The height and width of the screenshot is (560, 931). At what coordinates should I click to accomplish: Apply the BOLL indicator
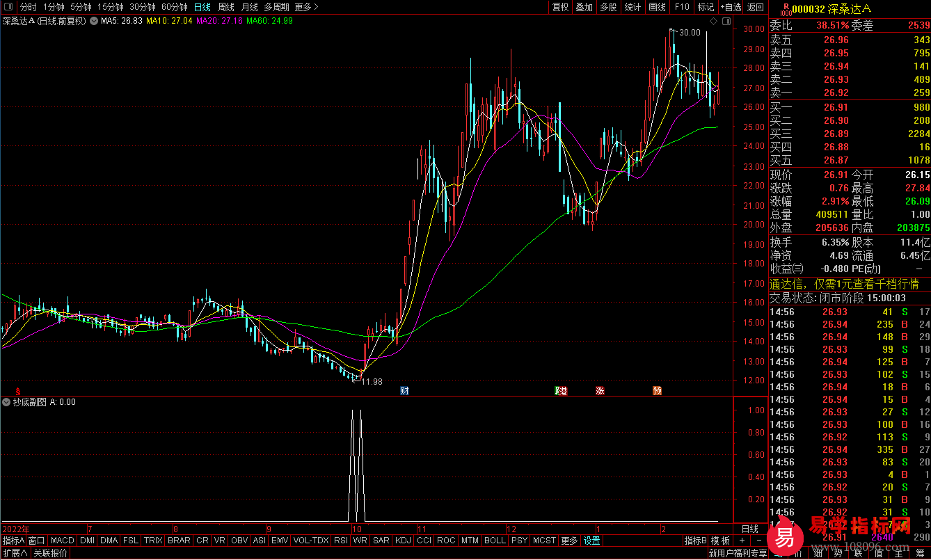495,541
